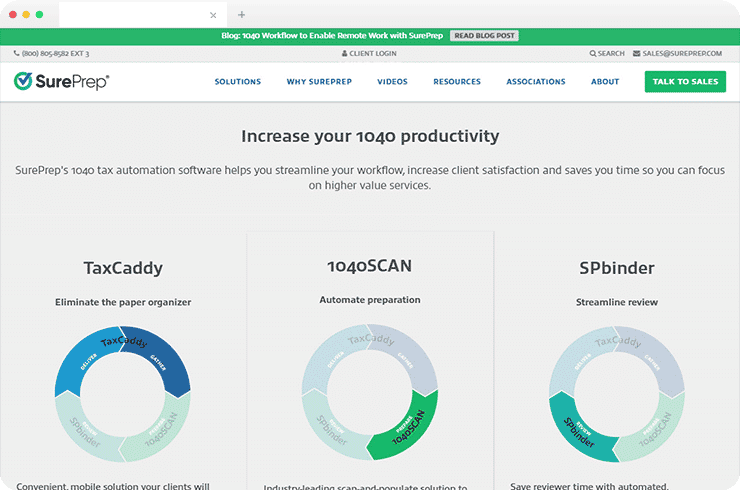Open the About menu
Screen dimensions: 740x490
pyautogui.click(x=605, y=82)
